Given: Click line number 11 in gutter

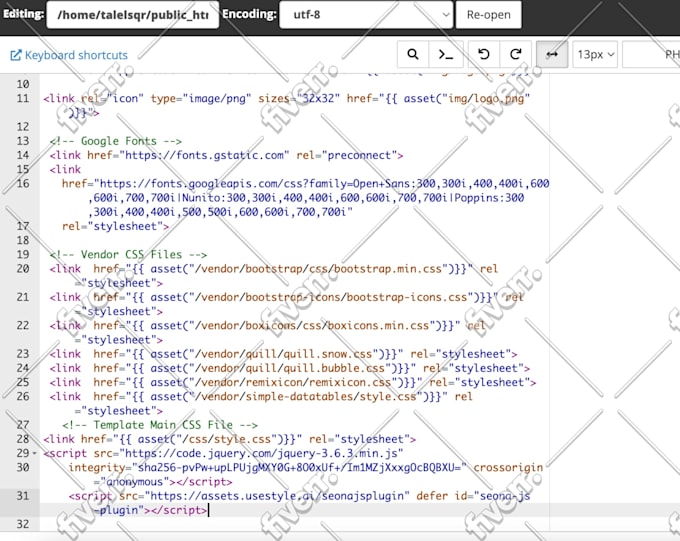Looking at the screenshot, I should point(23,98).
